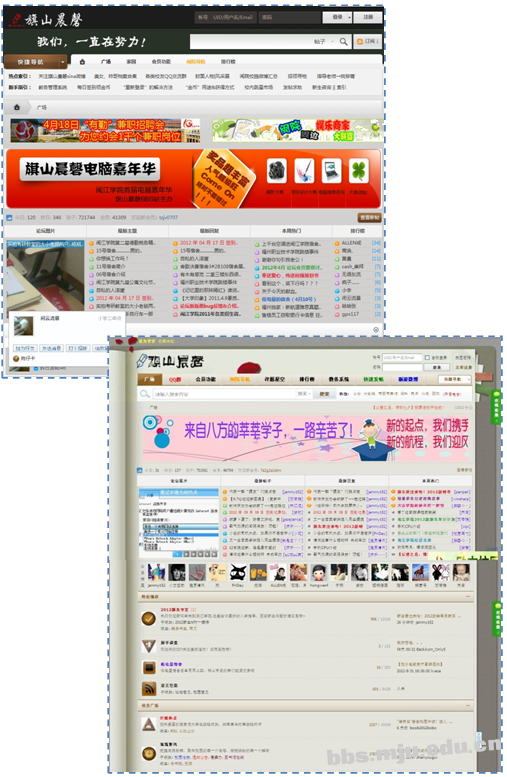This screenshot has width=507, height=777.
Task: Open the 旗山晨馨电脑嘉年华 red banner
Action: (193, 178)
